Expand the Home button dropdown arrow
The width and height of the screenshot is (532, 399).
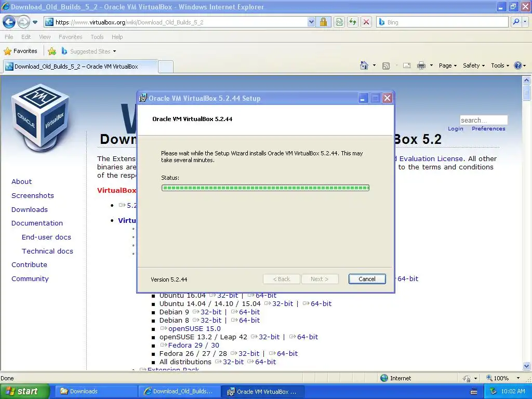(374, 65)
